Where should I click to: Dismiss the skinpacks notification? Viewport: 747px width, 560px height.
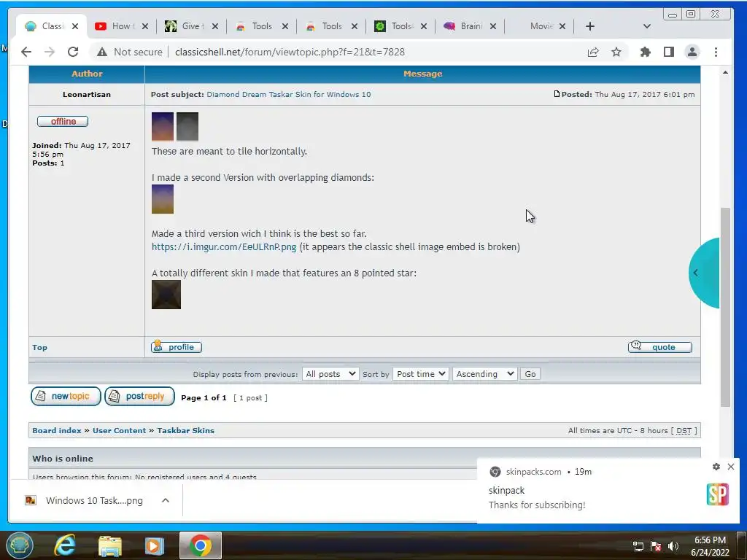click(x=731, y=467)
